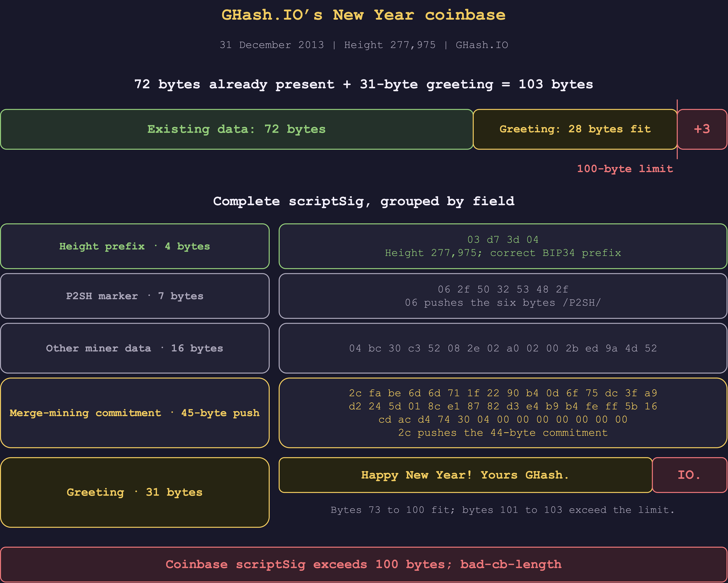
Task: Click the note "06 pushes the six bytes /P2SH/"
Action: tap(503, 302)
